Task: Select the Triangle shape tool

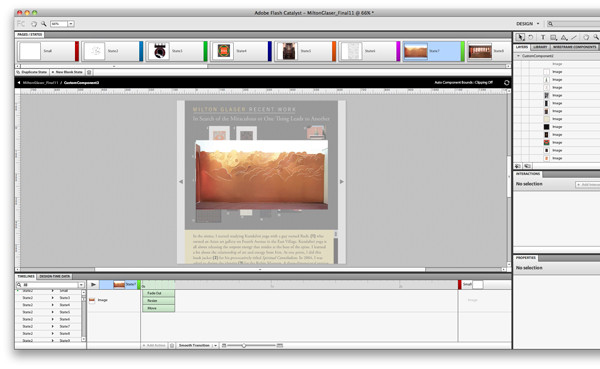Action: click(564, 37)
